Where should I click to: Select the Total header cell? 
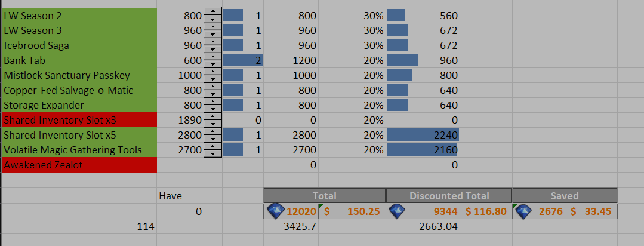pyautogui.click(x=325, y=196)
